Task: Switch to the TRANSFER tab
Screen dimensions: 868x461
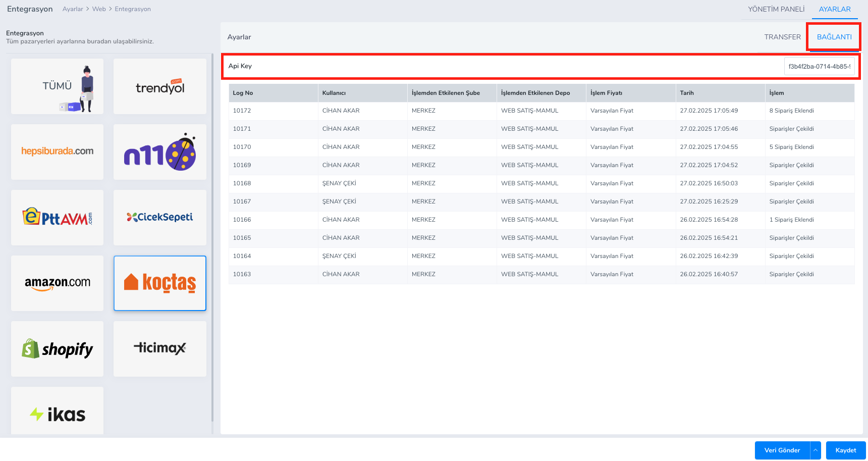Action: tap(782, 37)
